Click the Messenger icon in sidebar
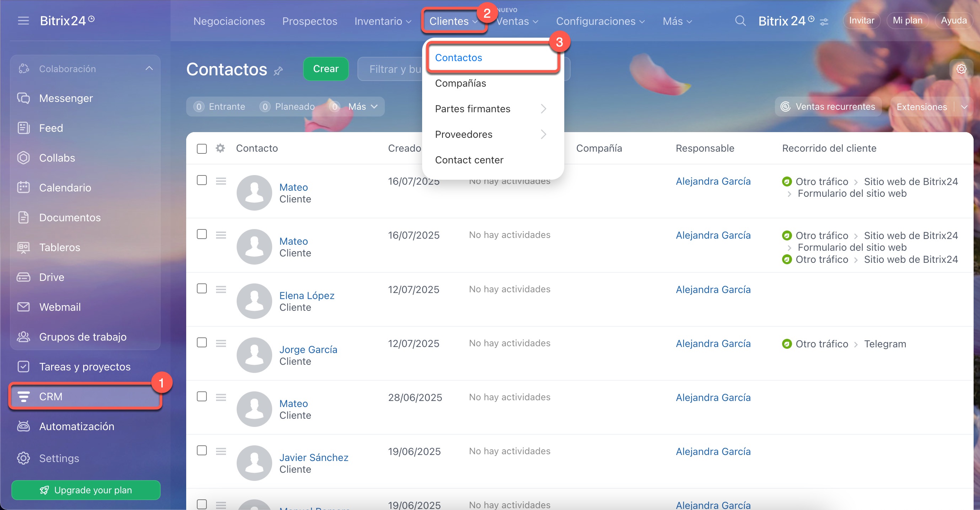 click(23, 98)
